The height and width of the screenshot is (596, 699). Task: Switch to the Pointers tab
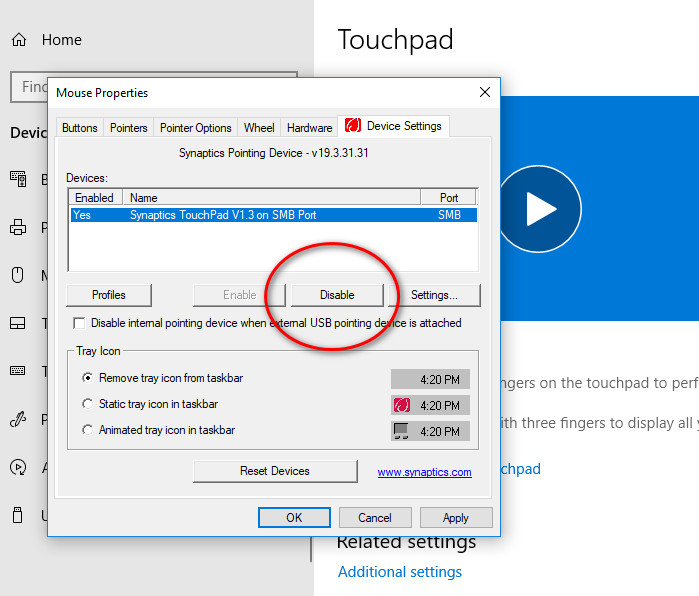click(x=128, y=128)
